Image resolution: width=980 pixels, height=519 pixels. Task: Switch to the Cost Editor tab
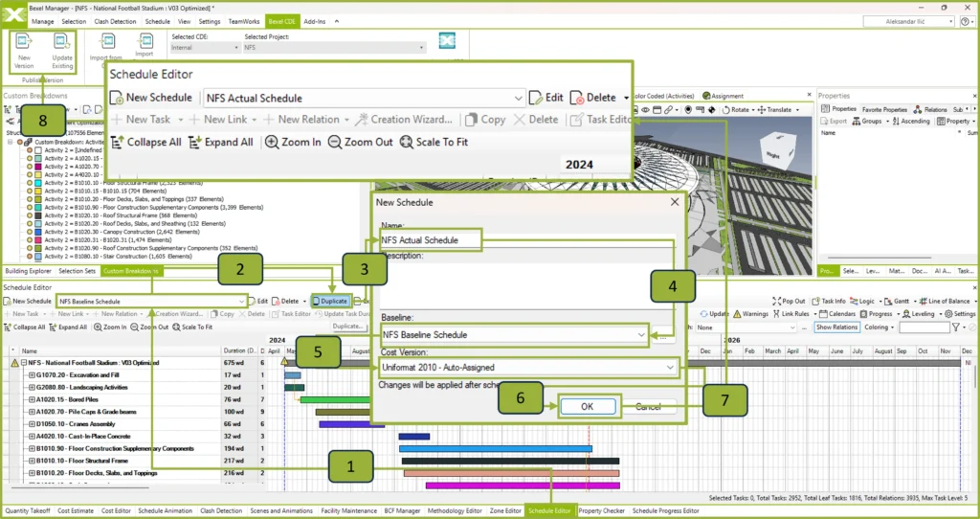click(116, 511)
